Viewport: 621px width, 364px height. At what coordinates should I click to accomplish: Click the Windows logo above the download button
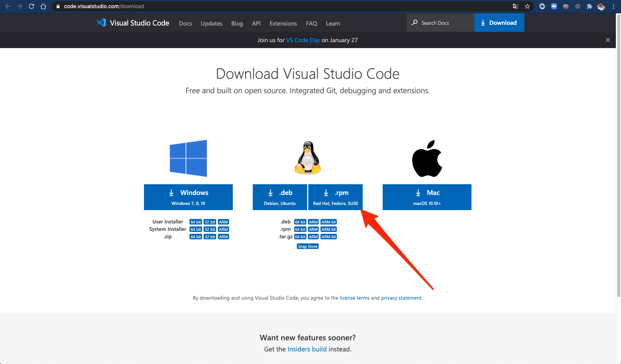click(188, 158)
